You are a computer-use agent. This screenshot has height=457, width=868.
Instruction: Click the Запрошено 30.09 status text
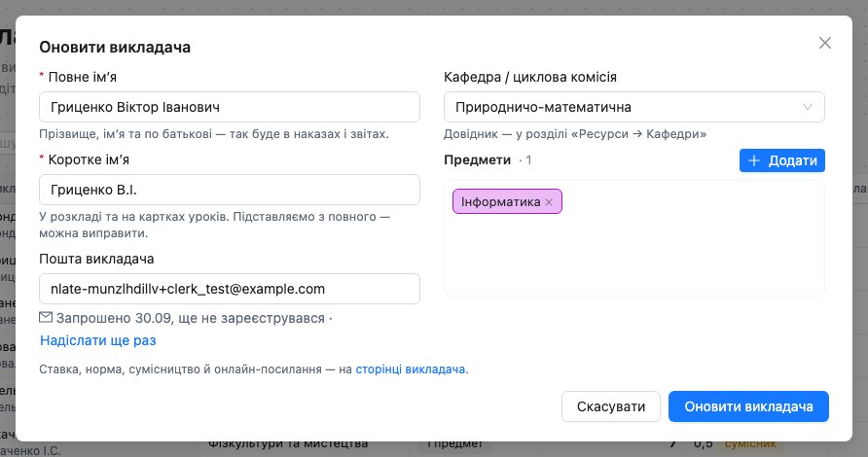(x=191, y=318)
